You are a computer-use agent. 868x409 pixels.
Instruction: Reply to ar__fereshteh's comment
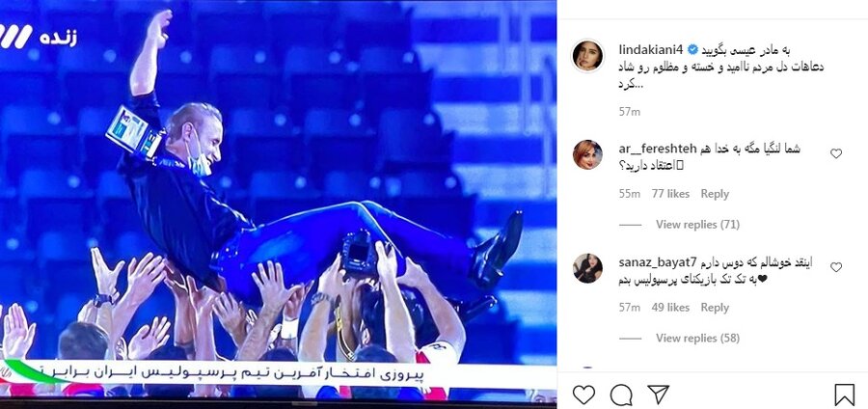(715, 194)
